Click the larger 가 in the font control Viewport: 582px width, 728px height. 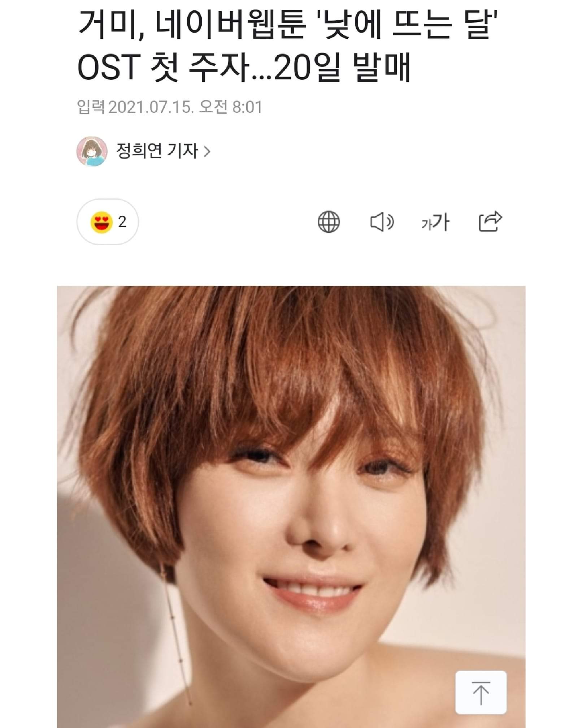click(441, 221)
